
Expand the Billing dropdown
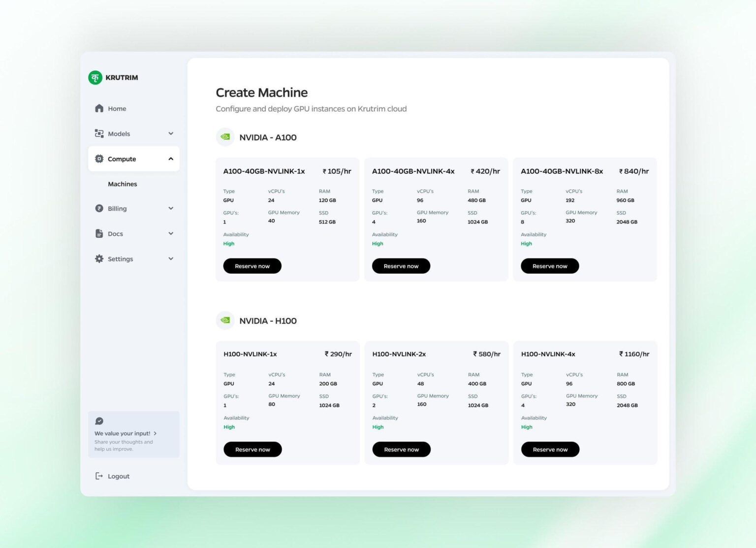[x=171, y=208]
